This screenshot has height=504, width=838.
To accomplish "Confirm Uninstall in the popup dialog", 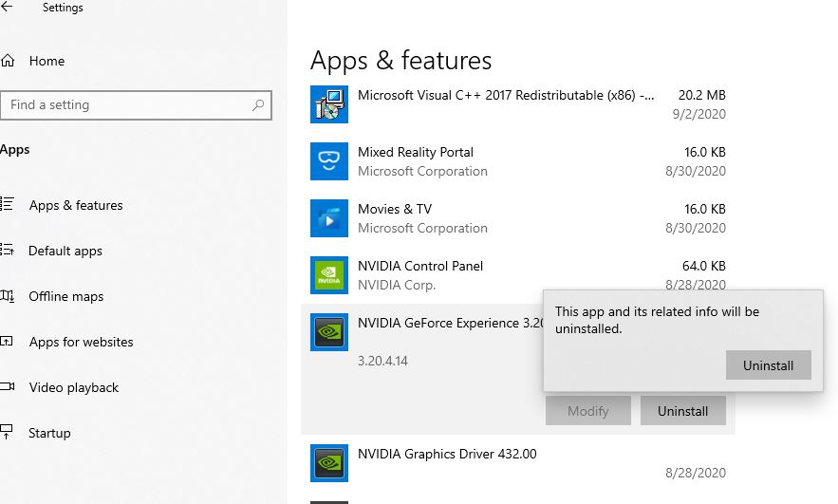I will coord(768,365).
